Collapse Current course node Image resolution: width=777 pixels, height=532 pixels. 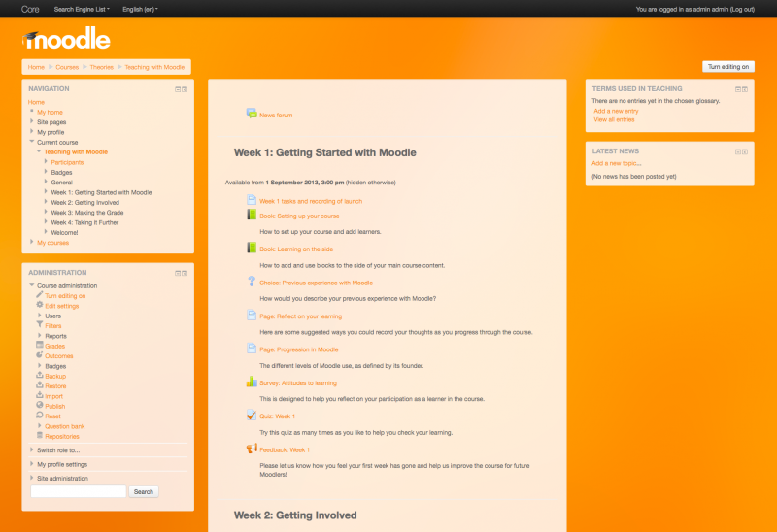tap(32, 141)
